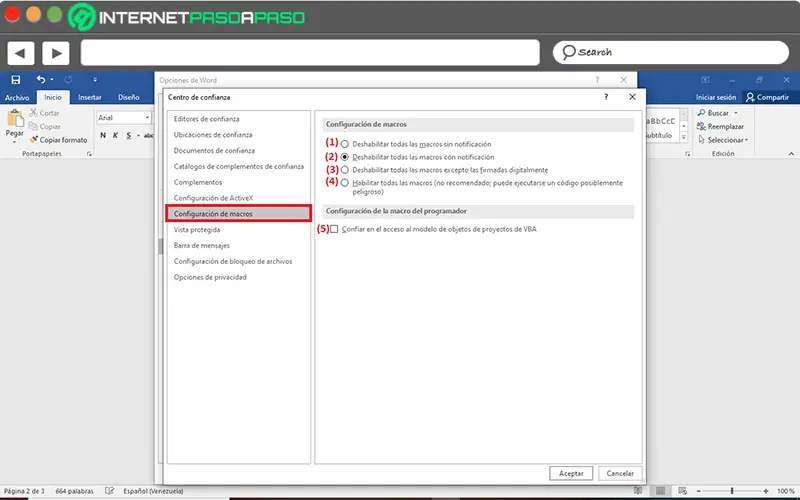Click the spelling proofing icon in status bar
This screenshot has height=500, width=800.
(109, 491)
